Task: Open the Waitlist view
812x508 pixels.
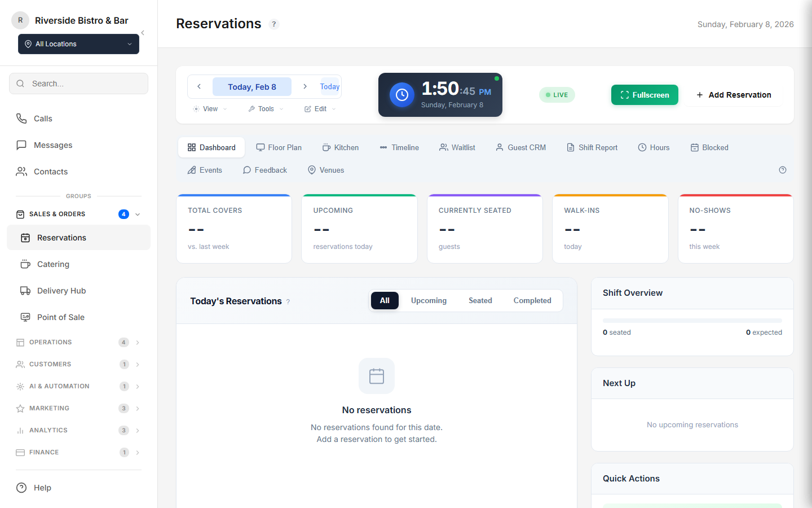Action: (457, 147)
